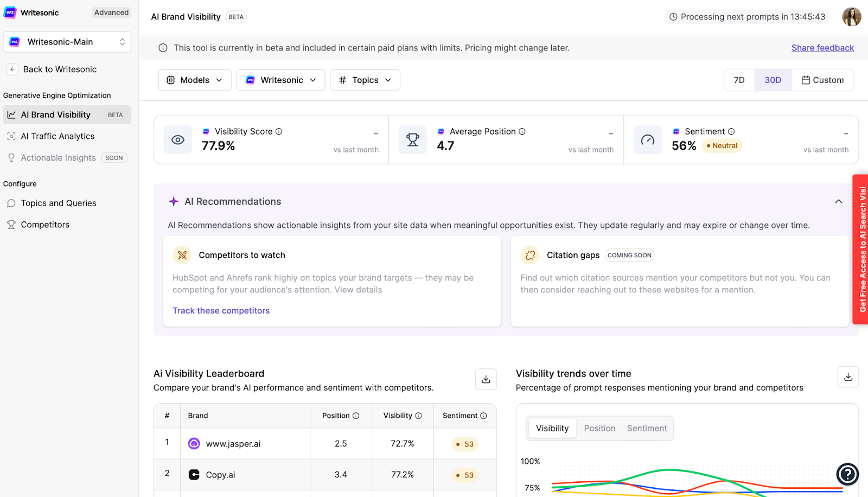
Task: Open the Custom date range picker
Action: coord(822,80)
